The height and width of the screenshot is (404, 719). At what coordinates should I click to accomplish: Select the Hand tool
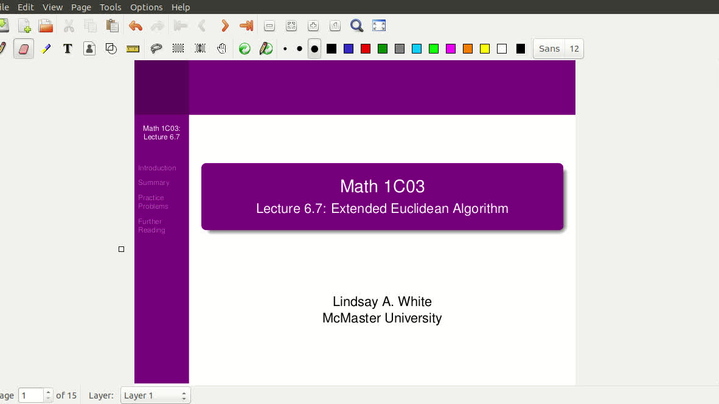[x=222, y=49]
